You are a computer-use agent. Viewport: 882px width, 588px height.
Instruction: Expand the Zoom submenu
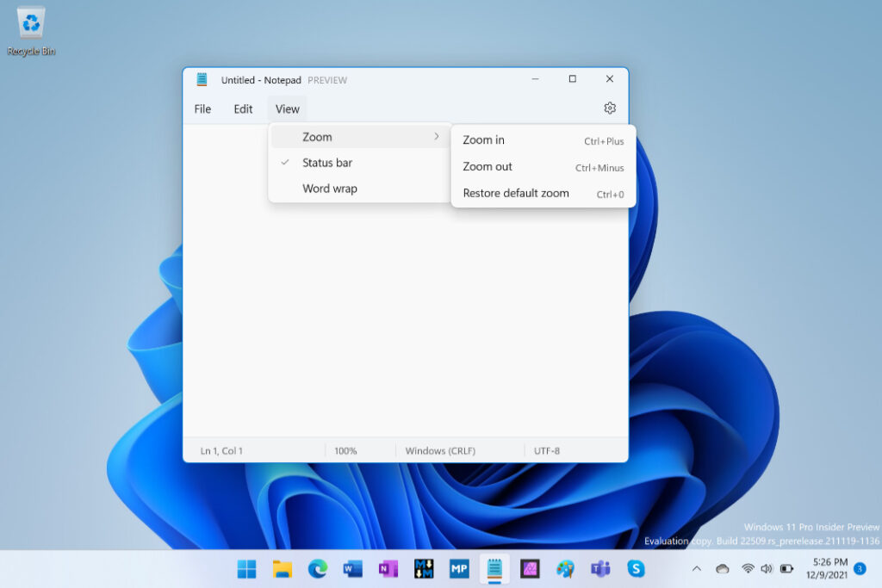317,136
